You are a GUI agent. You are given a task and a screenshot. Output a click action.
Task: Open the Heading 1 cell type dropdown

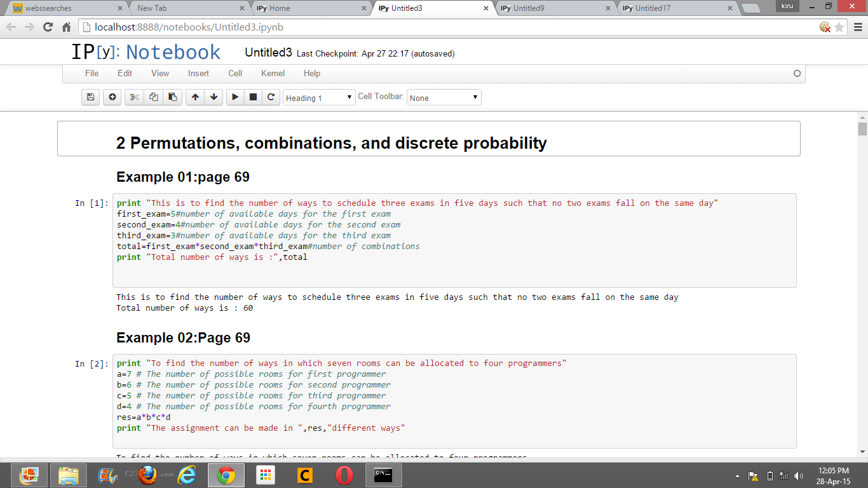coord(319,98)
